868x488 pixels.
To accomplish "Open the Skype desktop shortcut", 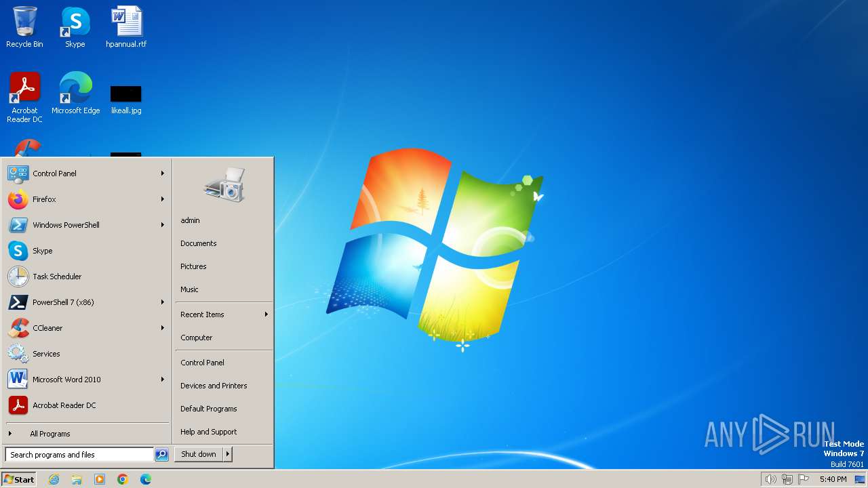I will (75, 27).
